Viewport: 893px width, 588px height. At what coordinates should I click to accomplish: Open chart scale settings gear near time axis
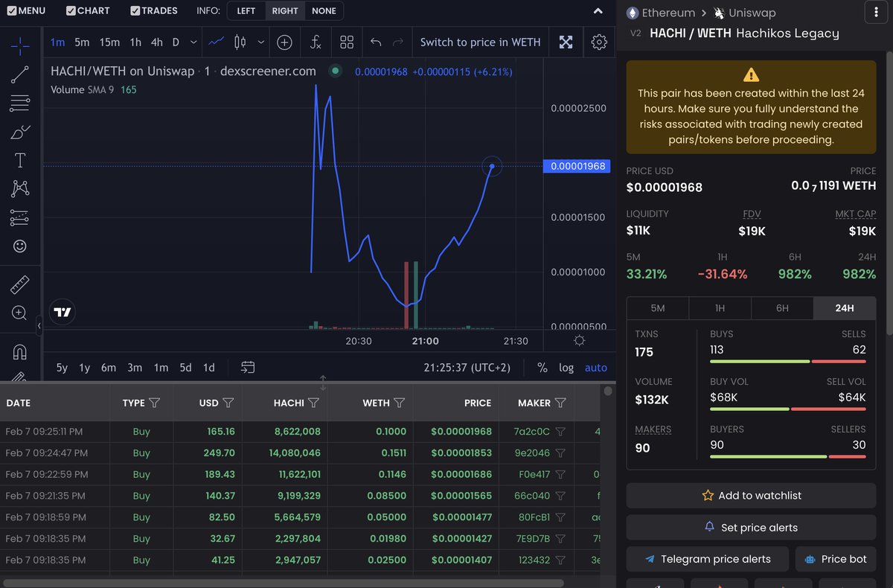click(x=579, y=341)
